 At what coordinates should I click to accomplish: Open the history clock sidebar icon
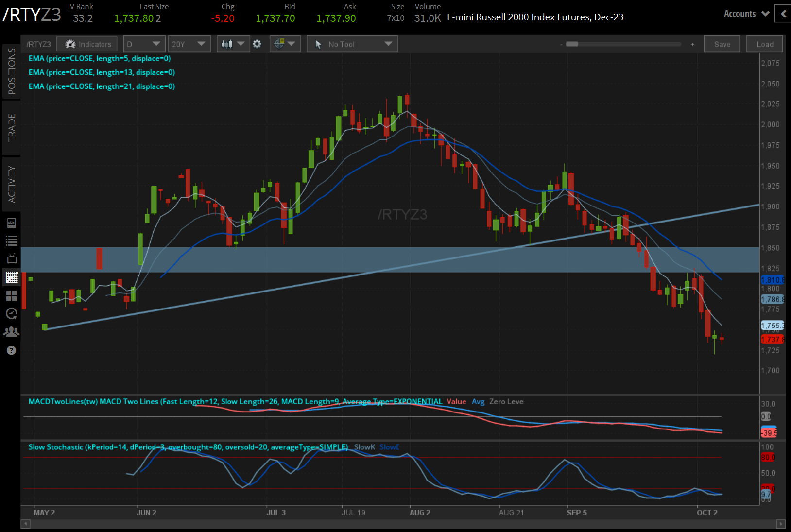click(x=11, y=313)
